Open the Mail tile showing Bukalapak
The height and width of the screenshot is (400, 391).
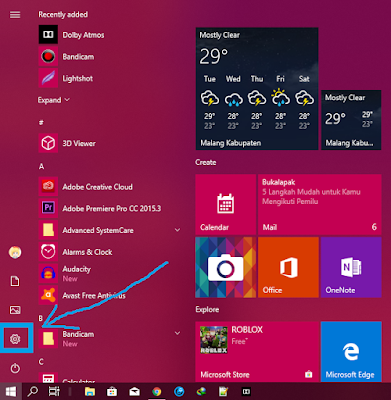coord(320,204)
